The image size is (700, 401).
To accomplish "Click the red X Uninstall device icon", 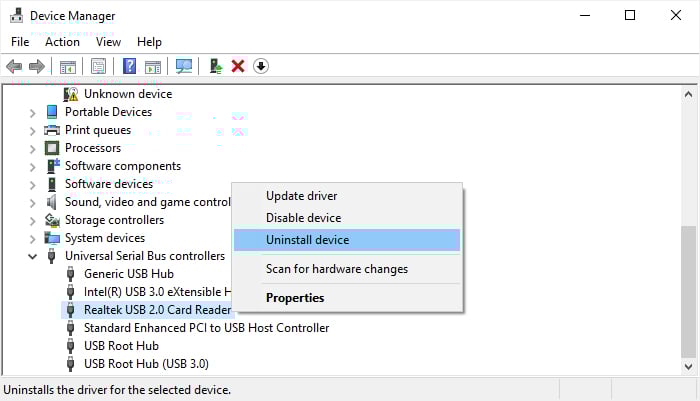I will click(238, 67).
